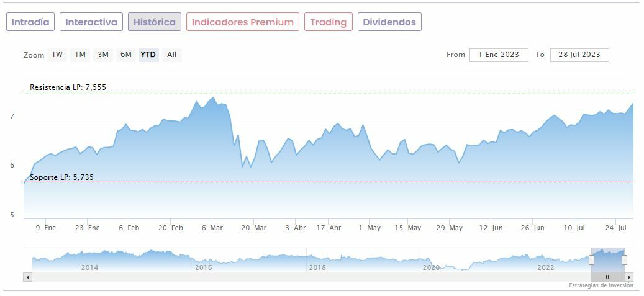Edit the To date field
This screenshot has height=296, width=644.
coord(579,55)
